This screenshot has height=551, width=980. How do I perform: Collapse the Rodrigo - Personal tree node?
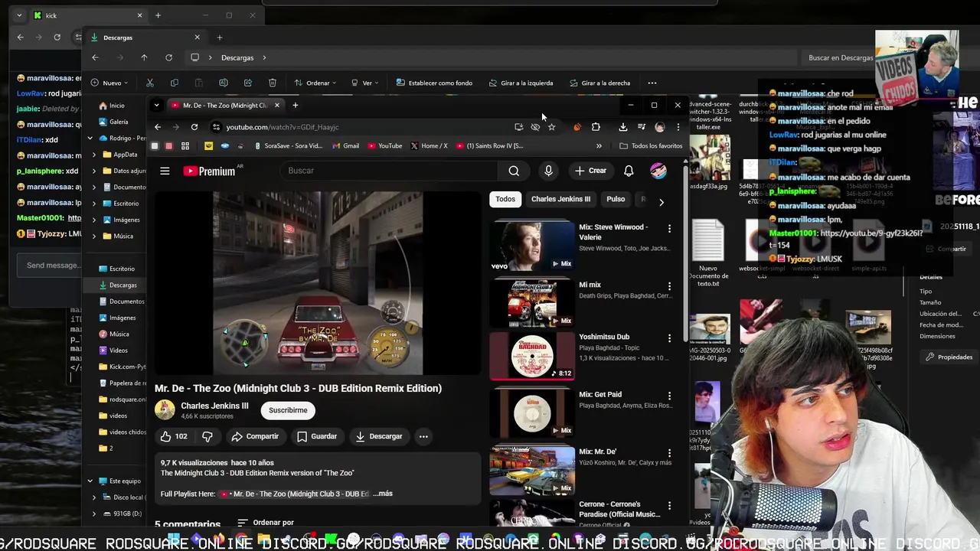click(90, 139)
